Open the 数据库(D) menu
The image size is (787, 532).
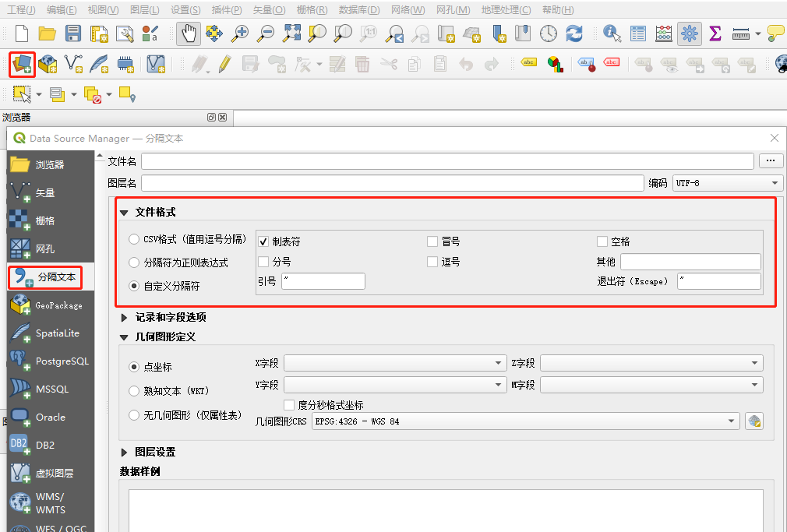coord(359,9)
